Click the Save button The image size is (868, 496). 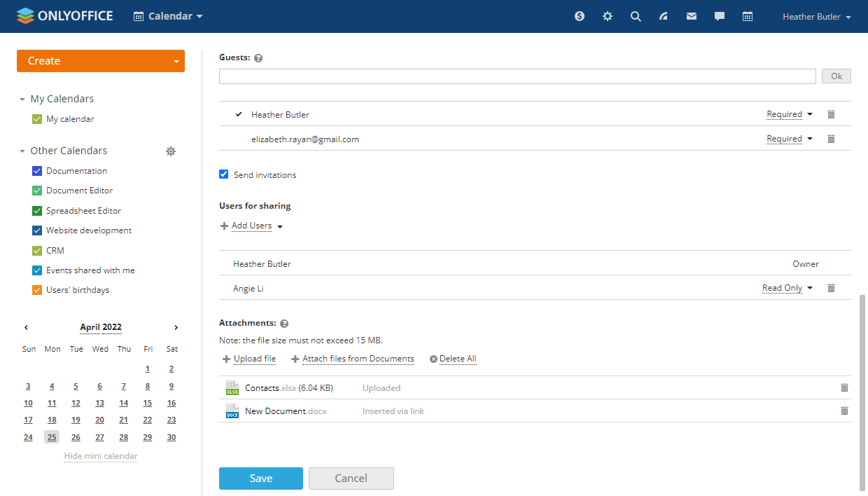pos(260,478)
